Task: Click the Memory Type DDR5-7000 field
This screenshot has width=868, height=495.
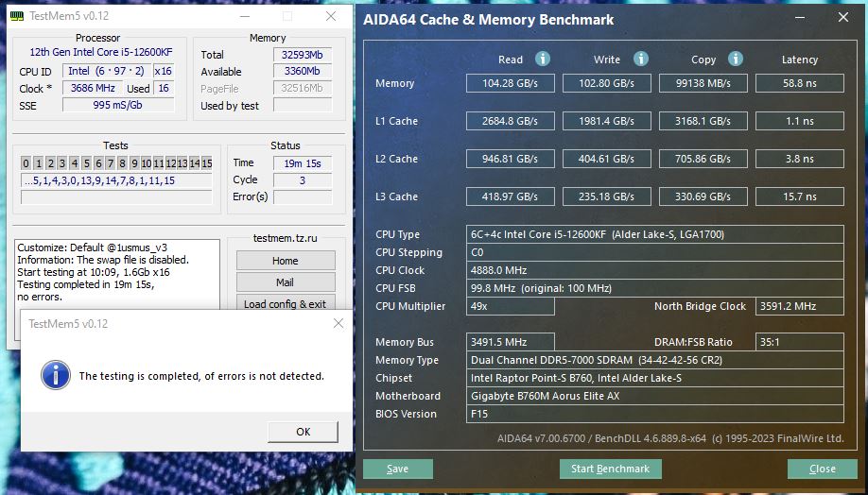Action: tap(655, 360)
